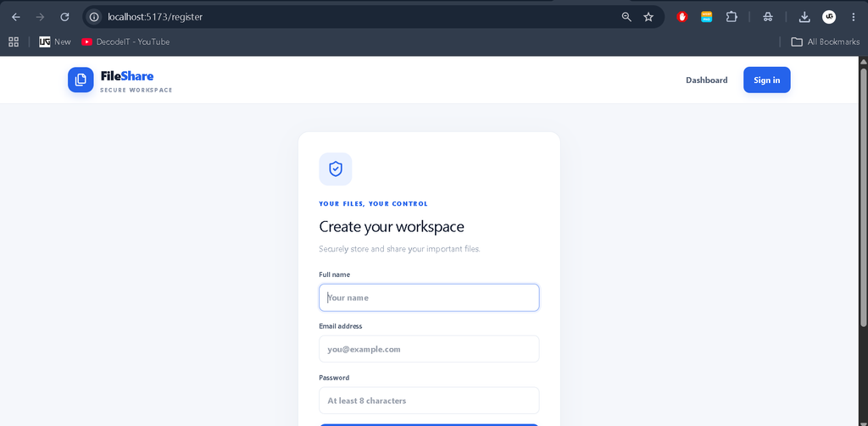This screenshot has width=868, height=426.
Task: Click the shield checkmark icon
Action: (336, 169)
